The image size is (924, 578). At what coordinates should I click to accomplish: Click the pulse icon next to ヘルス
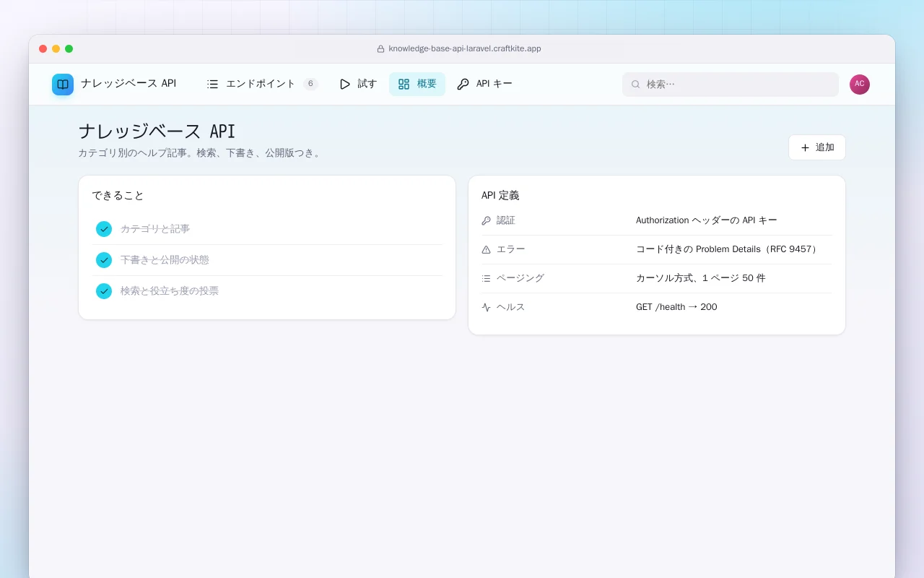(486, 307)
